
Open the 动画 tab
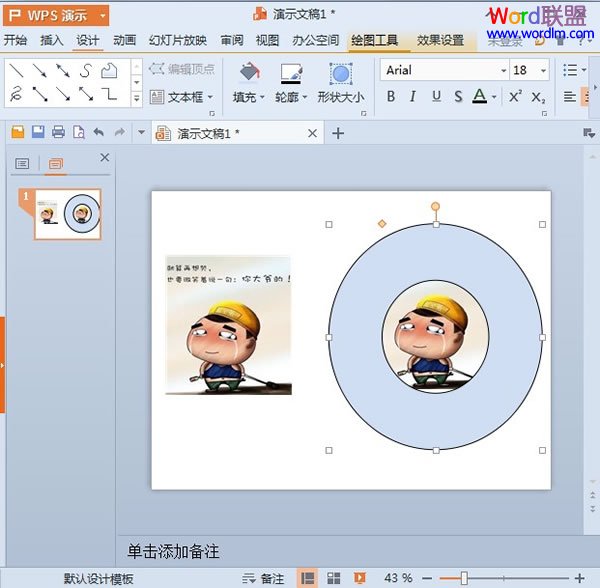tap(124, 40)
